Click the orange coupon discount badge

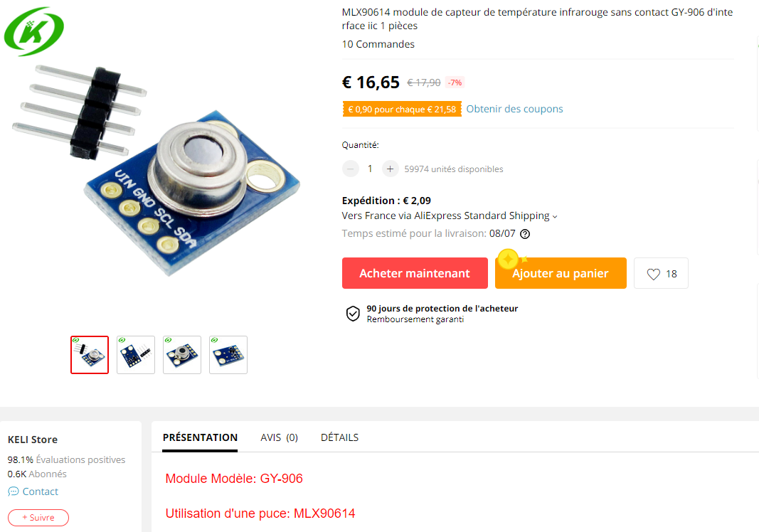tap(402, 109)
